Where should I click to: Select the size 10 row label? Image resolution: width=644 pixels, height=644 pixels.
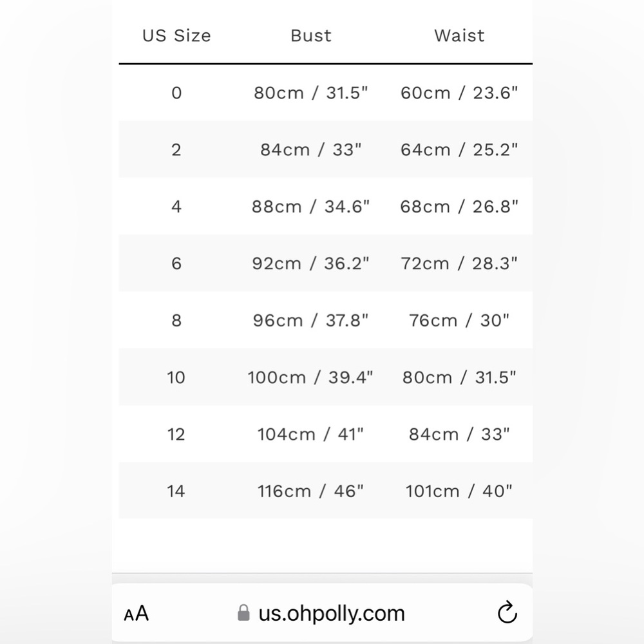(176, 377)
